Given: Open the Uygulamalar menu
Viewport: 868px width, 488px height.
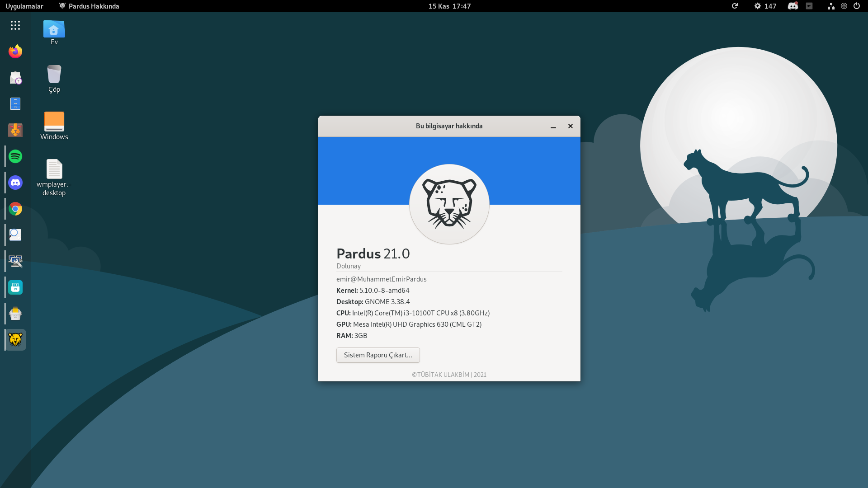Looking at the screenshot, I should 24,6.
